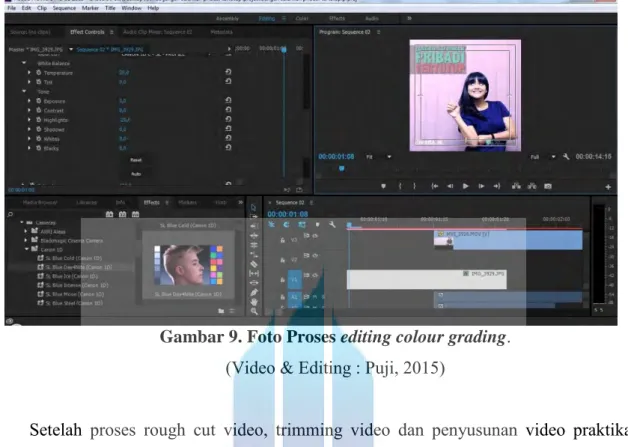
Task: Toggle V1 track targeting
Action: (x=294, y=280)
